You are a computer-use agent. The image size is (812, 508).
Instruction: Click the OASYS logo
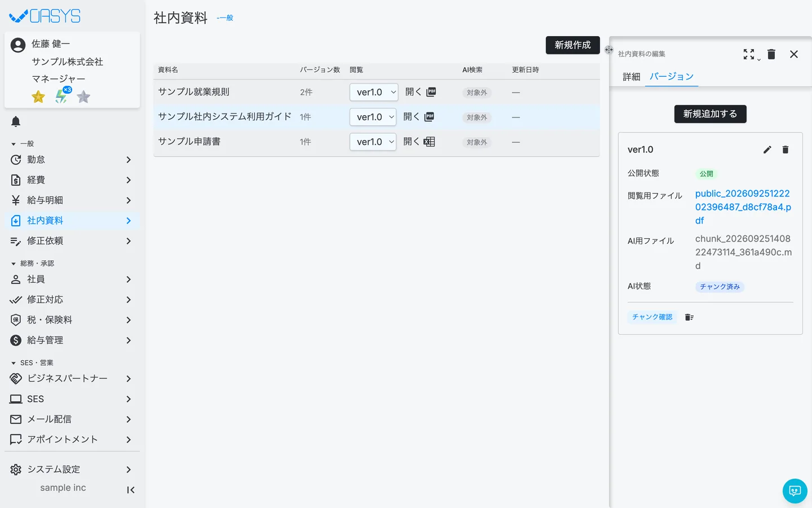point(45,16)
